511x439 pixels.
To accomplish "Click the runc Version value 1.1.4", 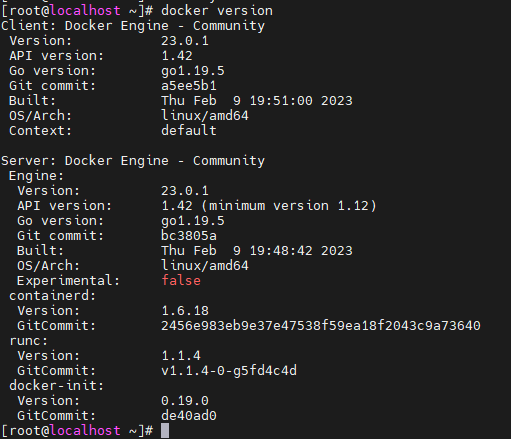I will pyautogui.click(x=181, y=356).
